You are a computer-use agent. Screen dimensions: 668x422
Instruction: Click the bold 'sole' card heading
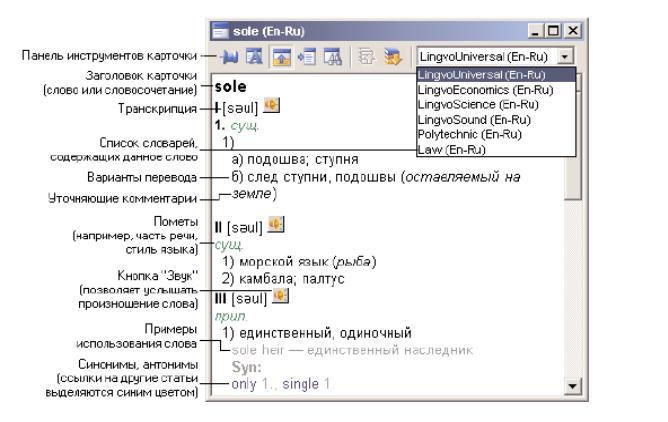pos(230,87)
